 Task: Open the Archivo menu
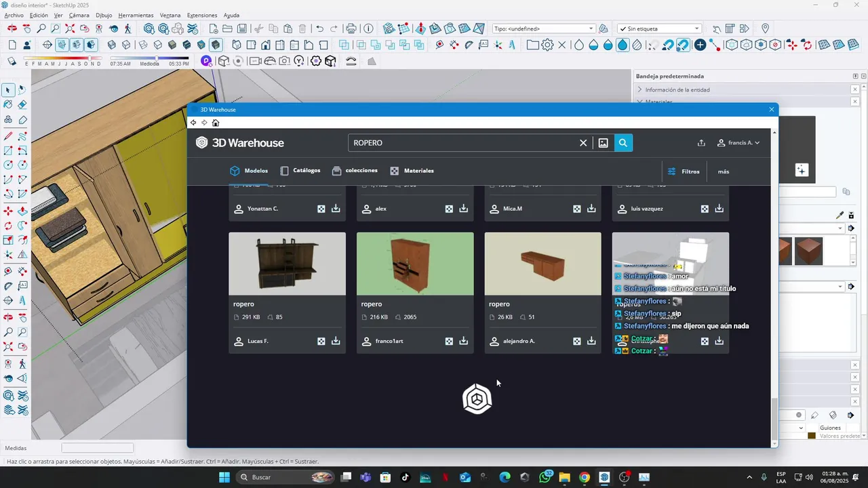(x=14, y=15)
